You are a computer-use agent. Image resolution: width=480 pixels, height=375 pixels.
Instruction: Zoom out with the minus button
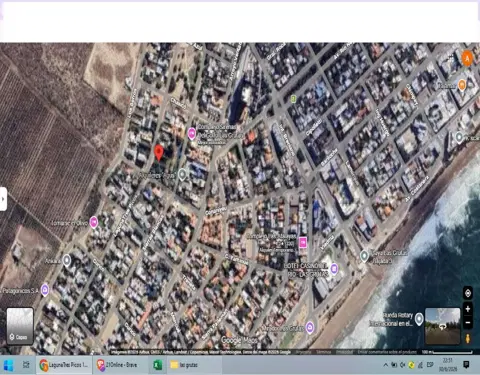point(468,323)
